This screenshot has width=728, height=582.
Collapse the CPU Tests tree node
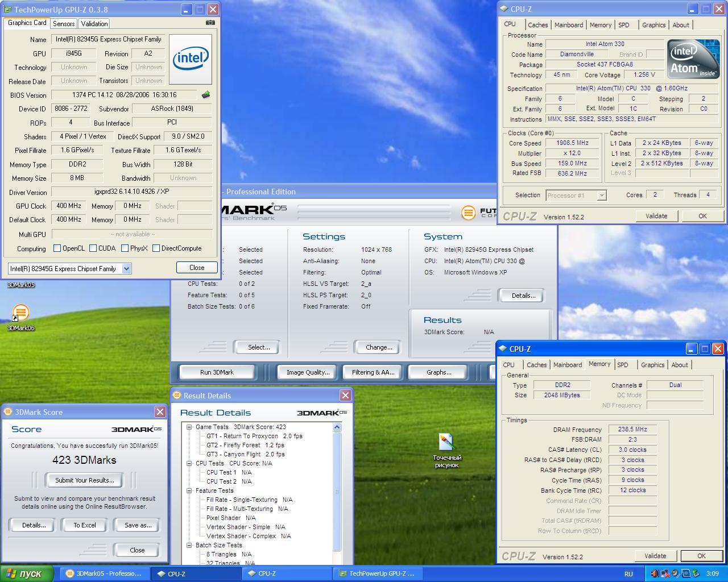[189, 463]
